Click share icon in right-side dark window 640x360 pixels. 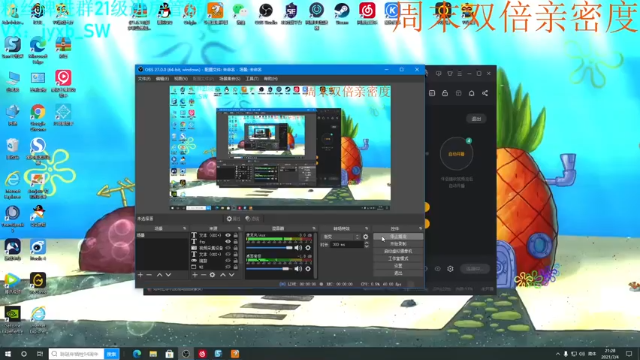click(x=485, y=93)
